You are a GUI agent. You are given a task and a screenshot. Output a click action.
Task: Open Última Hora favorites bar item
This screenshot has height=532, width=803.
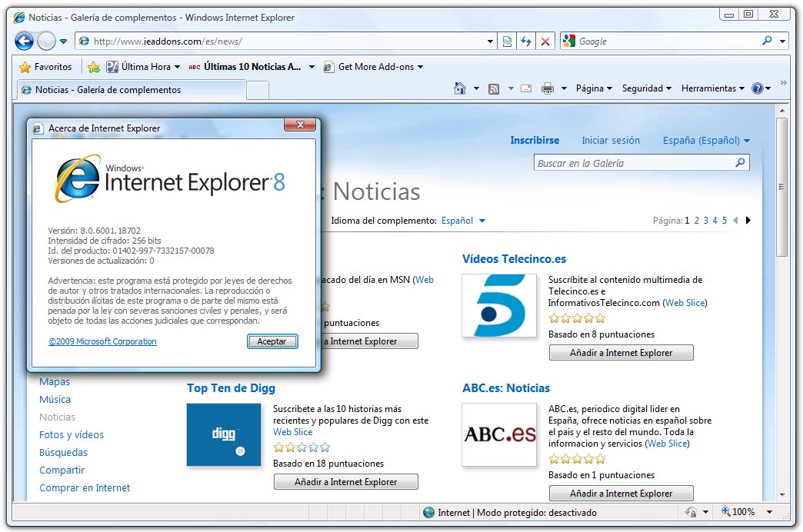pos(143,67)
